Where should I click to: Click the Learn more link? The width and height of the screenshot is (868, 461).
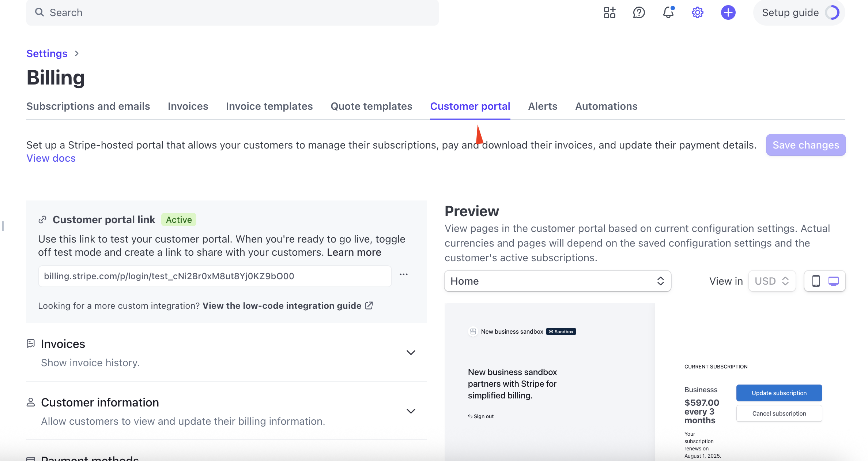354,252
